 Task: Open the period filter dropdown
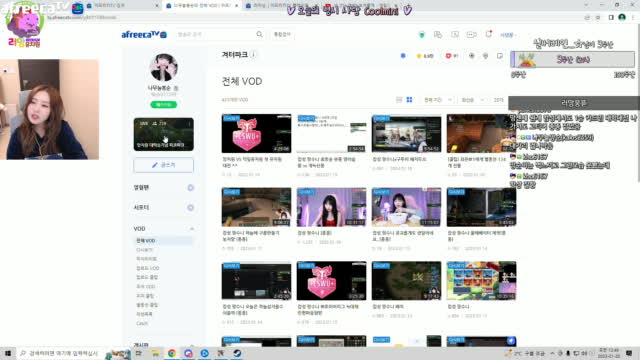click(438, 100)
